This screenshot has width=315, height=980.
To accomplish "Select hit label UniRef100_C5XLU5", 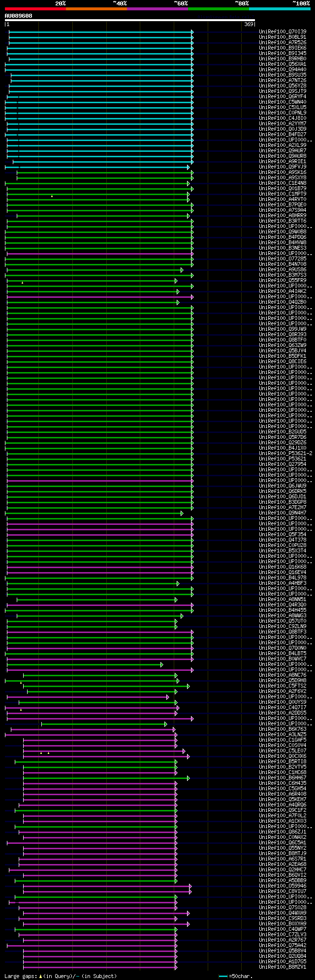I will tap(283, 107).
